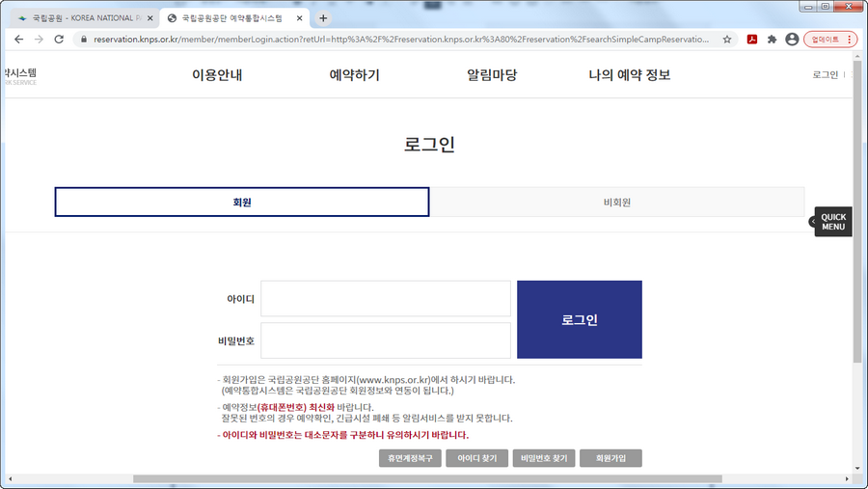Click the address bar URL

pos(401,40)
